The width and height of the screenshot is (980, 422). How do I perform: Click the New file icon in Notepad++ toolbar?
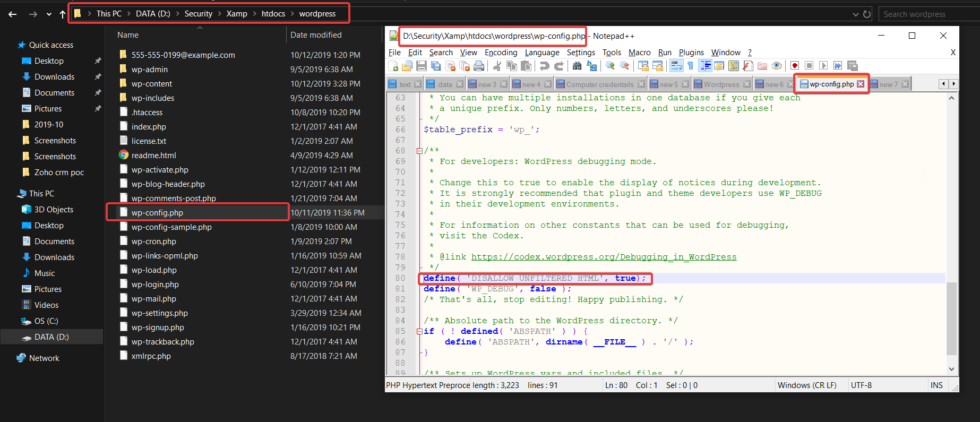[x=393, y=66]
